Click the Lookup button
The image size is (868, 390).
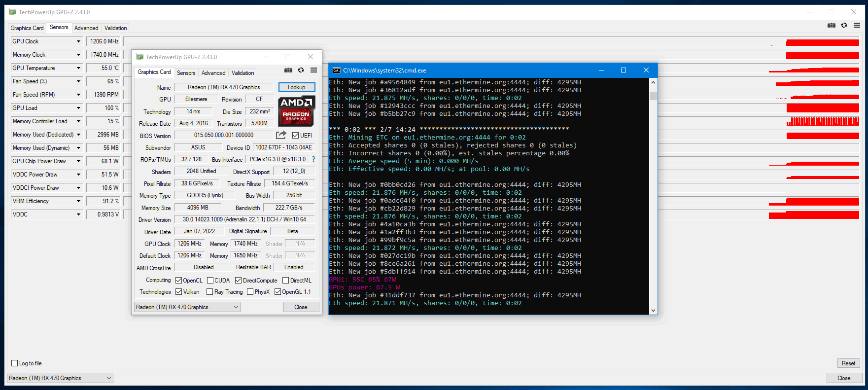pos(297,87)
